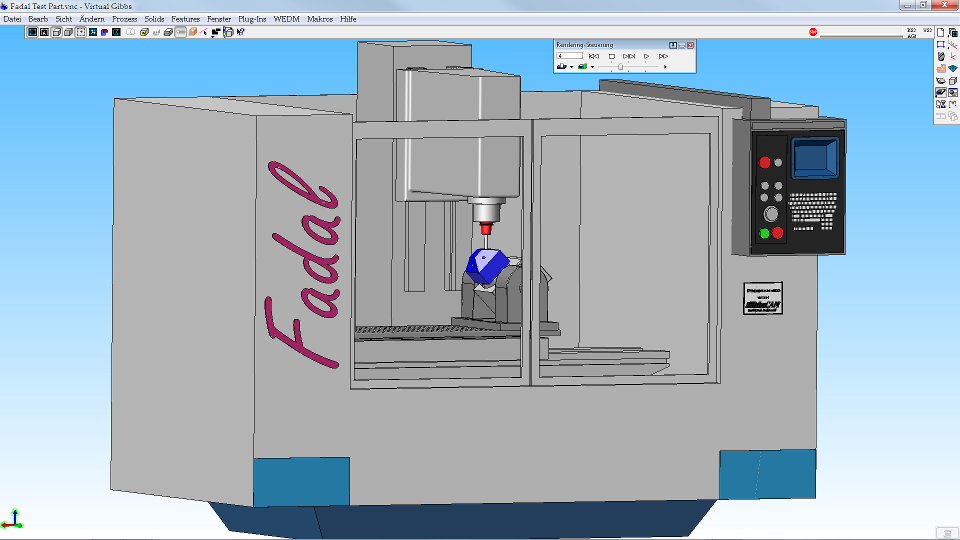Toggle the pressed gray bar toolbar icon

pos(181,32)
